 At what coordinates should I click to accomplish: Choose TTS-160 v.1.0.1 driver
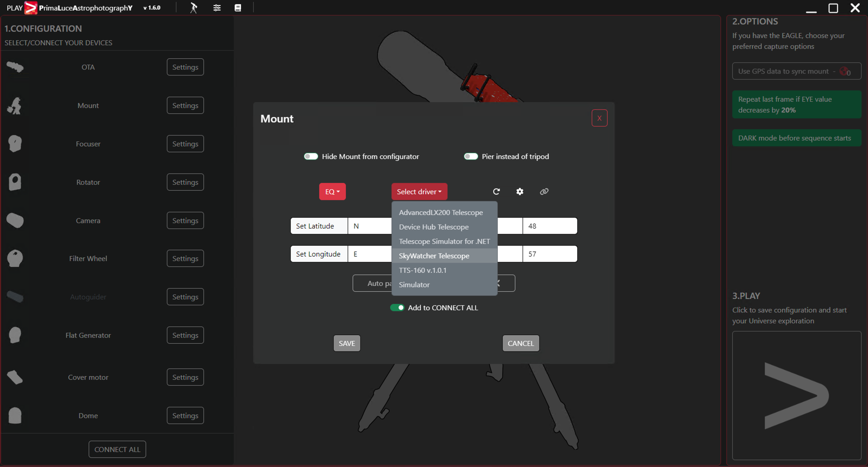444,270
